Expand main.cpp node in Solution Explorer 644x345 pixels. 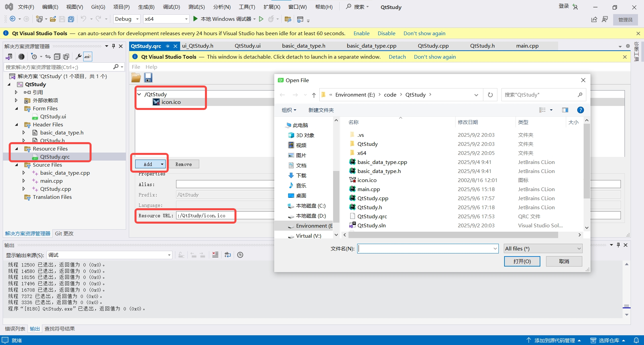click(24, 181)
